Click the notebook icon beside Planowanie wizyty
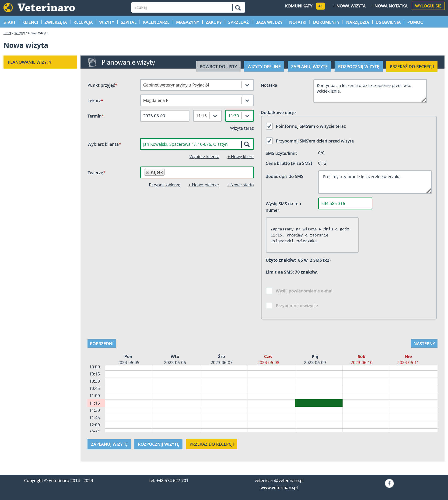This screenshot has width=448, height=500. (92, 62)
